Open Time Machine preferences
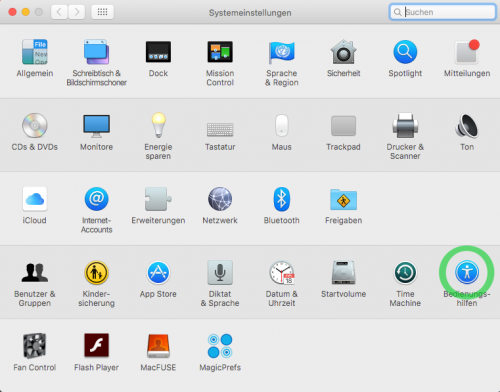Image resolution: width=500 pixels, height=392 pixels. coord(405,272)
